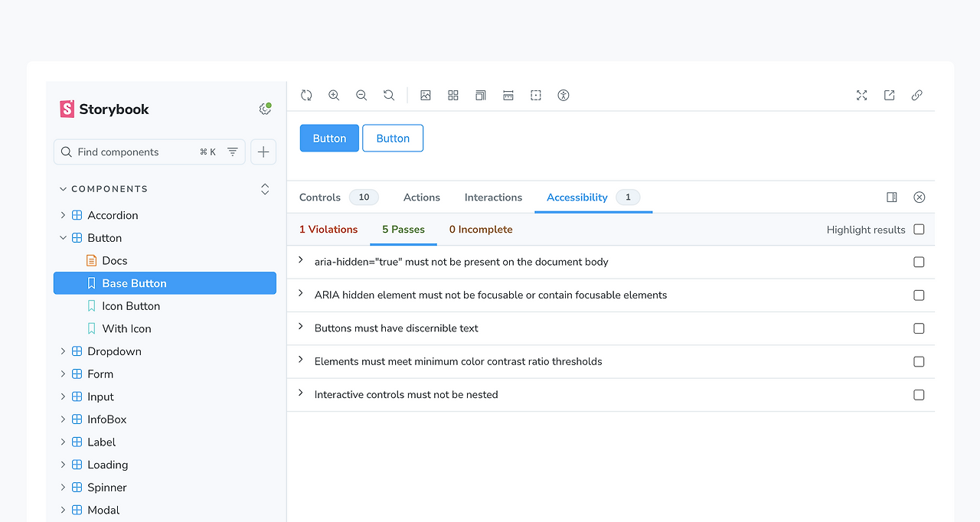Show the 1 Violations tab
Image resolution: width=980 pixels, height=522 pixels.
click(x=328, y=229)
